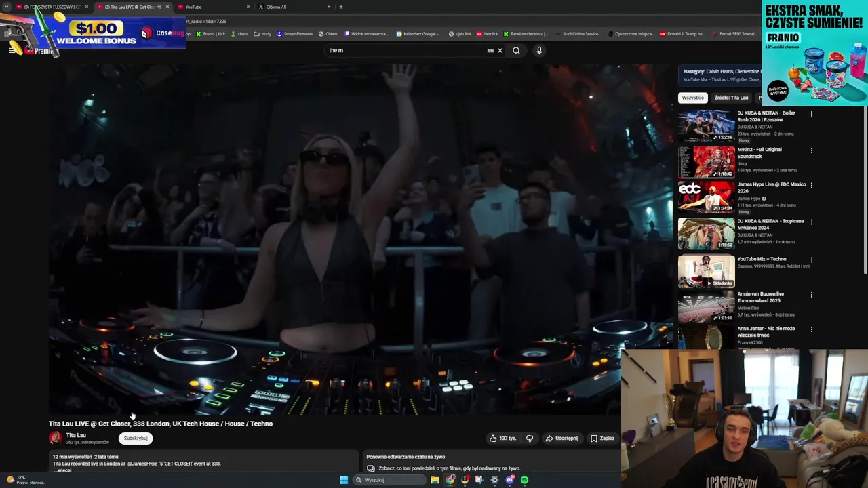The width and height of the screenshot is (868, 488).
Task: Open DJ KUBA & NEITAN Tropicana Mykonos title
Action: [x=770, y=224]
